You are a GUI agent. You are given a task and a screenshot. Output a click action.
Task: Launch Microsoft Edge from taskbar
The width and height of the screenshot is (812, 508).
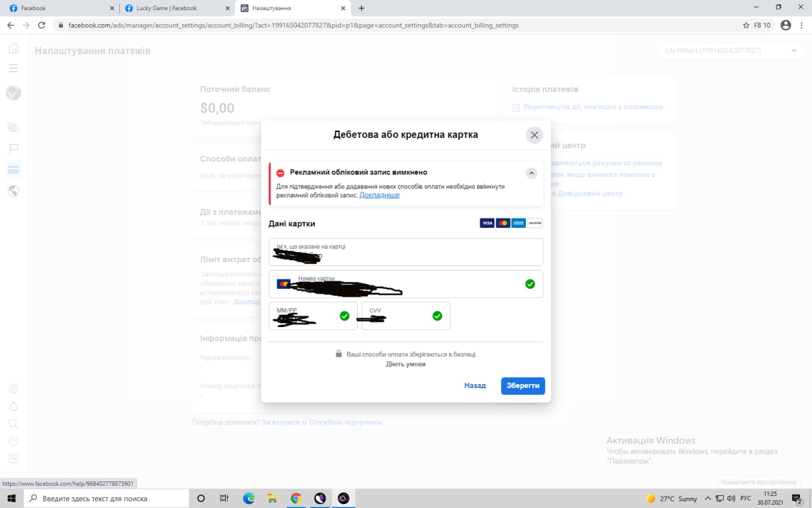click(249, 498)
